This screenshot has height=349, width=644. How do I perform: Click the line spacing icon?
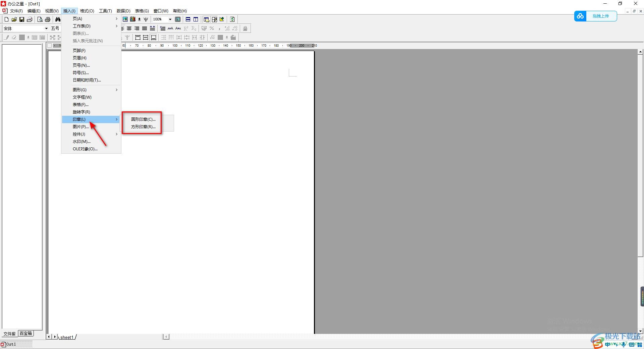(163, 29)
